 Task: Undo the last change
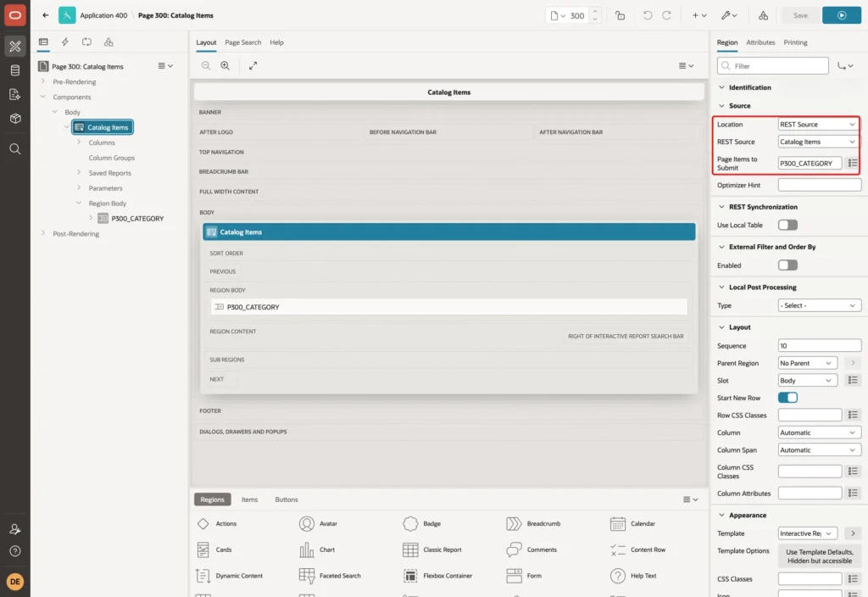click(647, 15)
